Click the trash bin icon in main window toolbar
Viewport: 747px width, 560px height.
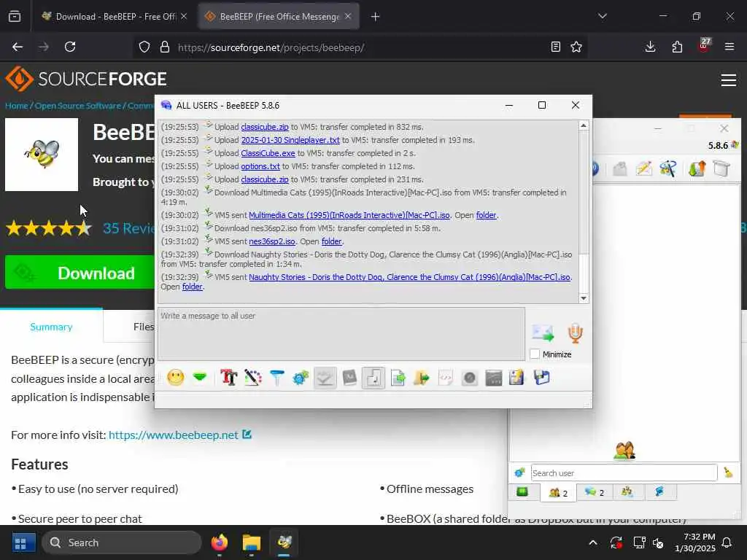point(721,168)
